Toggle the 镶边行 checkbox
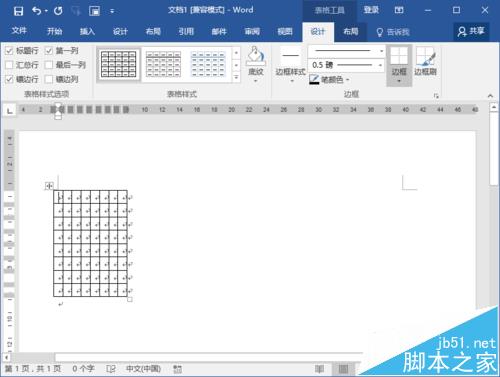500x377 pixels. click(9, 79)
